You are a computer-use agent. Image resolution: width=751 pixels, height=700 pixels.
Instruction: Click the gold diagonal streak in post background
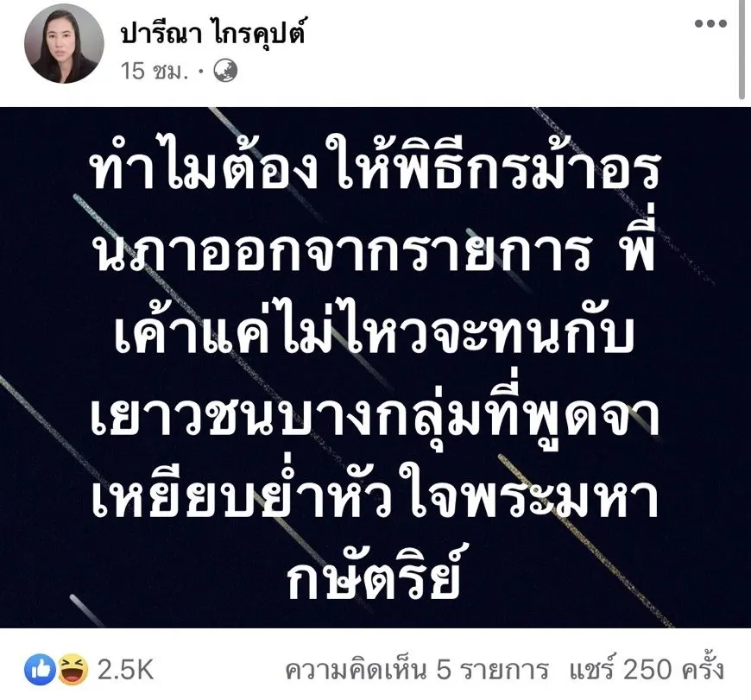584,539
